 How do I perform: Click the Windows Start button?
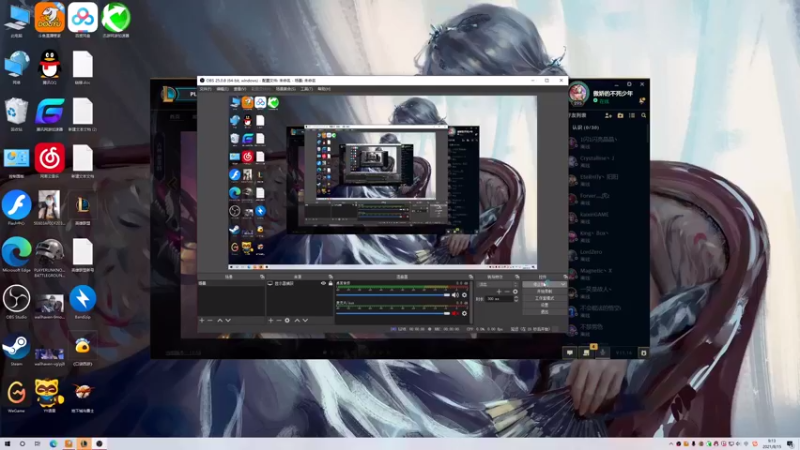tap(7, 444)
